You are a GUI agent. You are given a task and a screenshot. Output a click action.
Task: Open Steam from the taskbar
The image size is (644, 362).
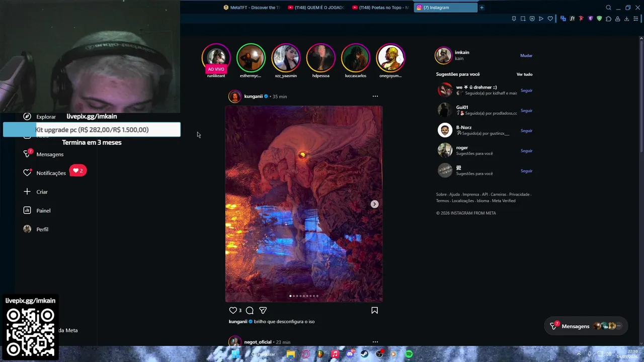click(x=364, y=354)
